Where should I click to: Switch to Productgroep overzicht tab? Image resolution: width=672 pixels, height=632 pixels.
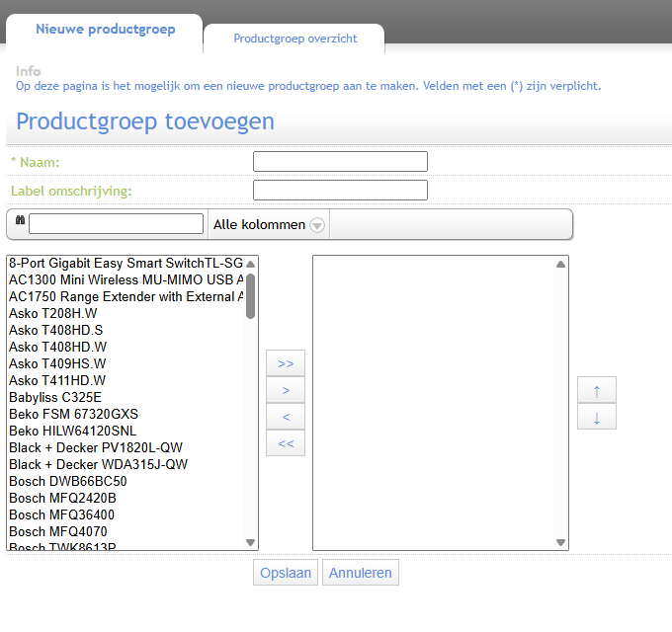(294, 39)
